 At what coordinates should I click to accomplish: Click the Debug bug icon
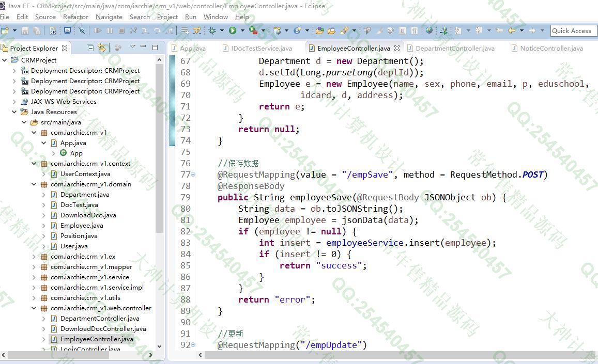pyautogui.click(x=212, y=30)
